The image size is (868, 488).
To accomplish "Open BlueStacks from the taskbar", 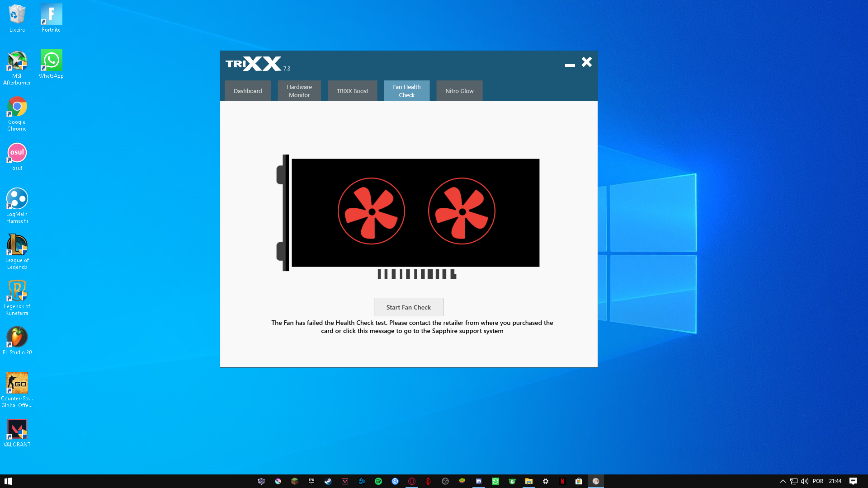I will 462,481.
